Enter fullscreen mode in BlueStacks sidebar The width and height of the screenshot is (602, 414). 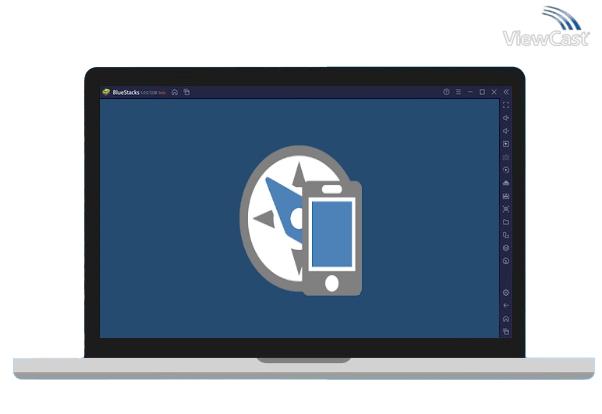[506, 105]
